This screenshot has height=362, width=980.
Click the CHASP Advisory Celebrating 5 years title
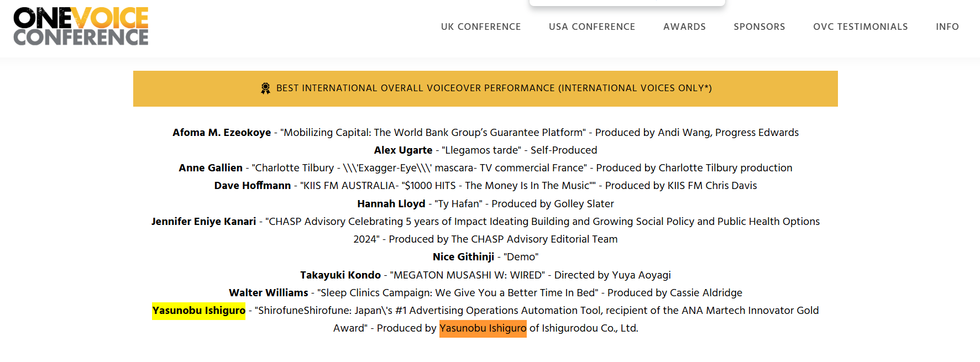point(486,230)
